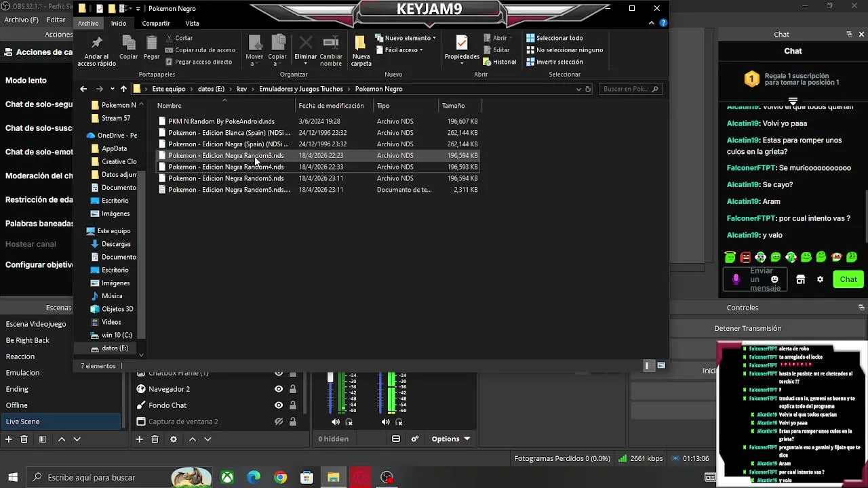Show the hidden Captura de ventana 2 source
This screenshot has height=488, width=868.
pos(279,422)
